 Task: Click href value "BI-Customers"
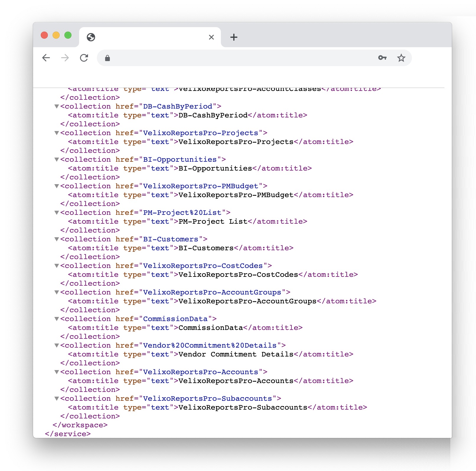pyautogui.click(x=171, y=239)
